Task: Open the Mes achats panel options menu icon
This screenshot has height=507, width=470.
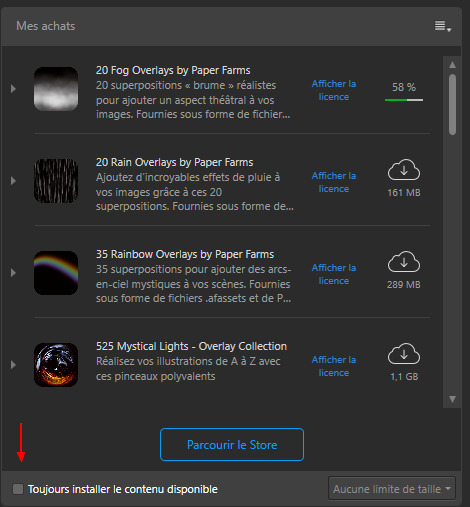Action: click(x=442, y=26)
